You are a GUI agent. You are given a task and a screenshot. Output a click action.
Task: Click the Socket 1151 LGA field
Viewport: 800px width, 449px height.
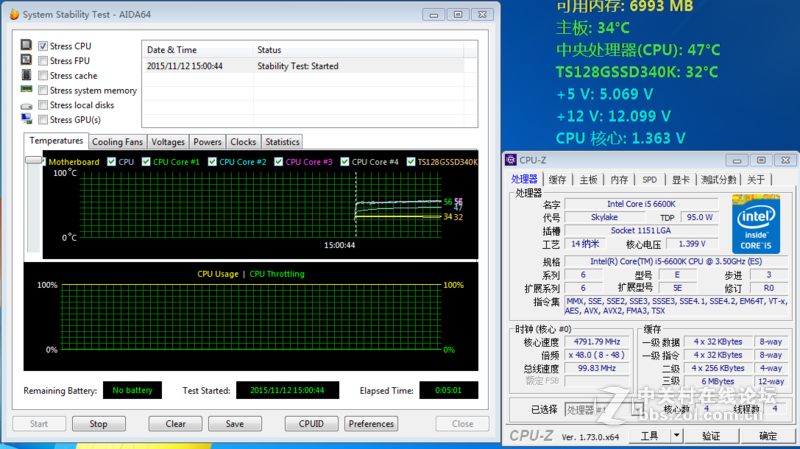pos(641,231)
